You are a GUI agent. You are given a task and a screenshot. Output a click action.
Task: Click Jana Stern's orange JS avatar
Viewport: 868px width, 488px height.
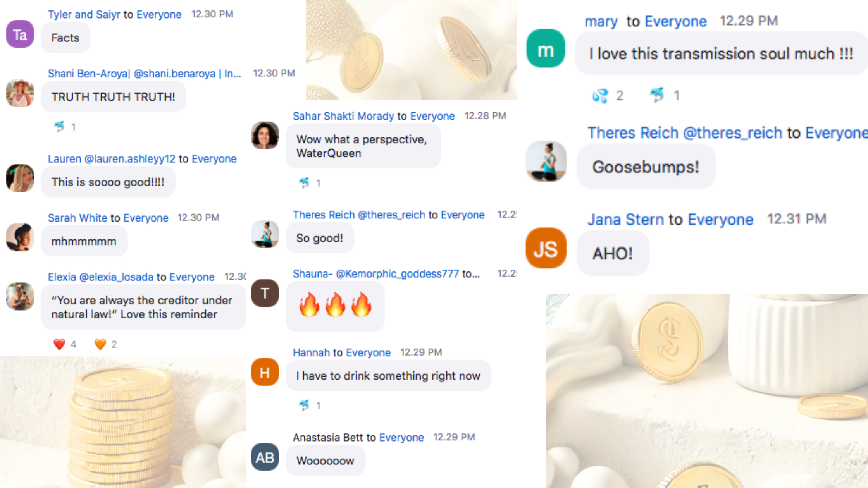pyautogui.click(x=546, y=248)
